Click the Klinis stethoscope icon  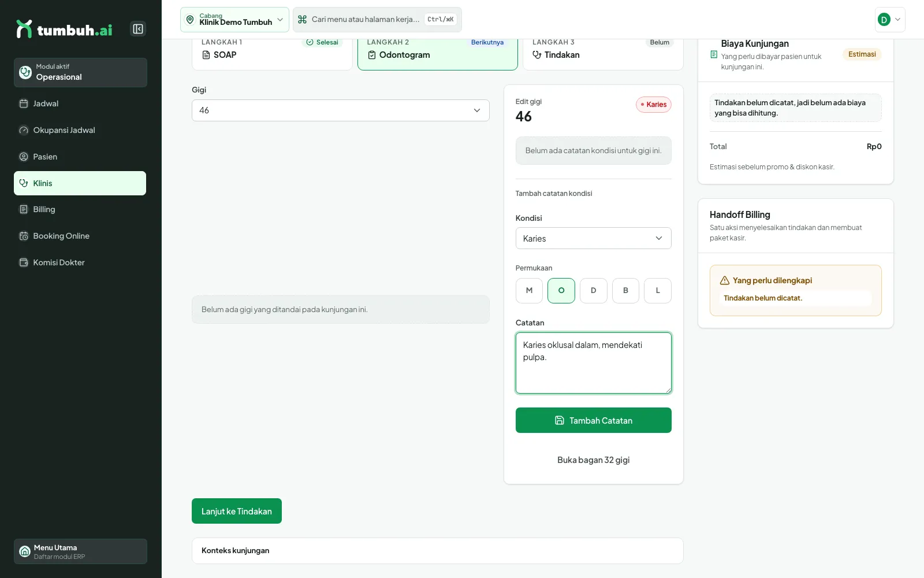(24, 183)
